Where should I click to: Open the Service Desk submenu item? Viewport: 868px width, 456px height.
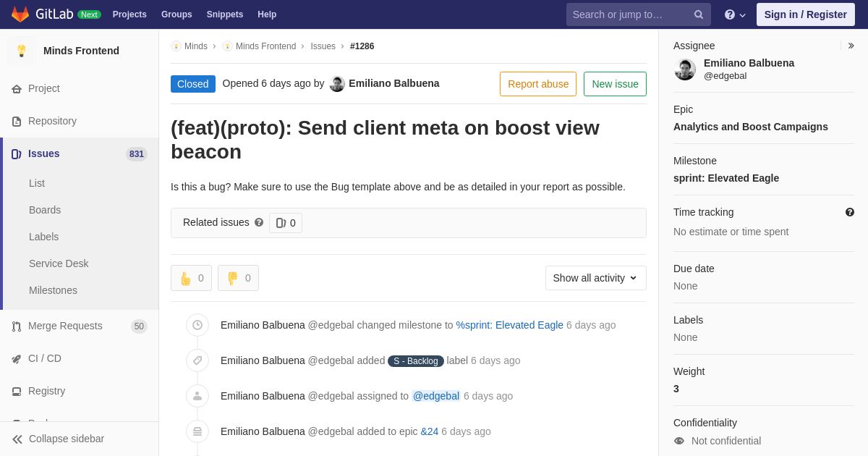(x=59, y=263)
